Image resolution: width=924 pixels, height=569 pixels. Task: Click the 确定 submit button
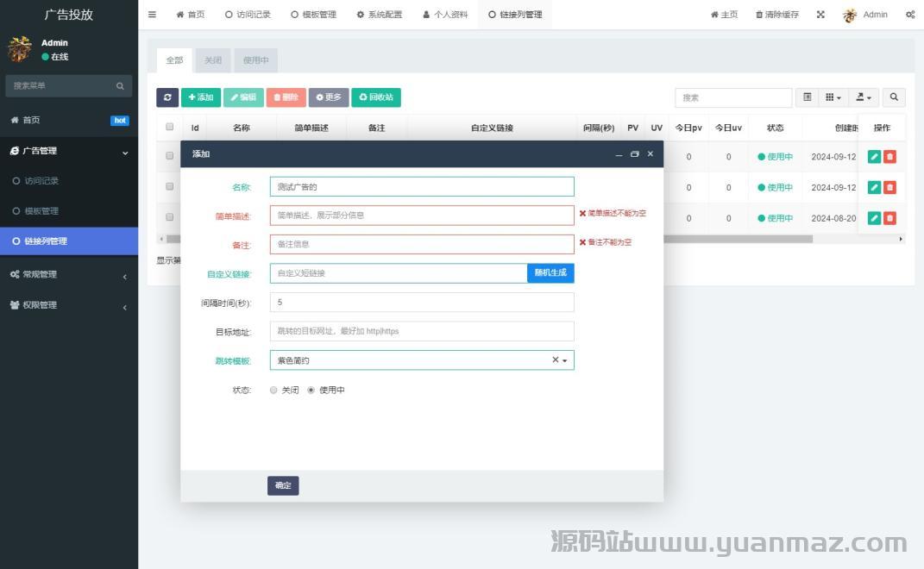click(x=283, y=485)
